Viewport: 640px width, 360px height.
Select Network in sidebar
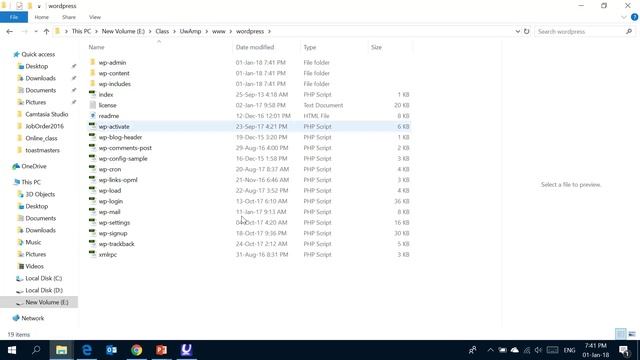click(33, 318)
